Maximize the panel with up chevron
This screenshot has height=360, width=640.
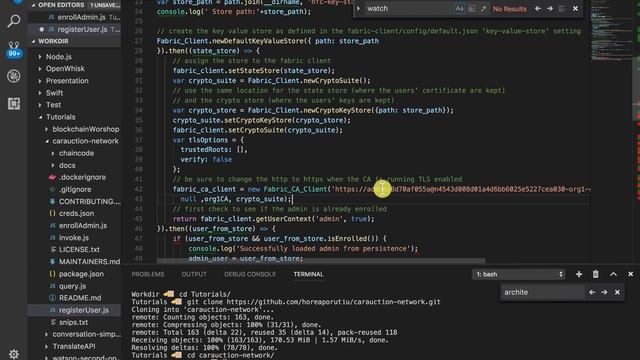(x=613, y=274)
